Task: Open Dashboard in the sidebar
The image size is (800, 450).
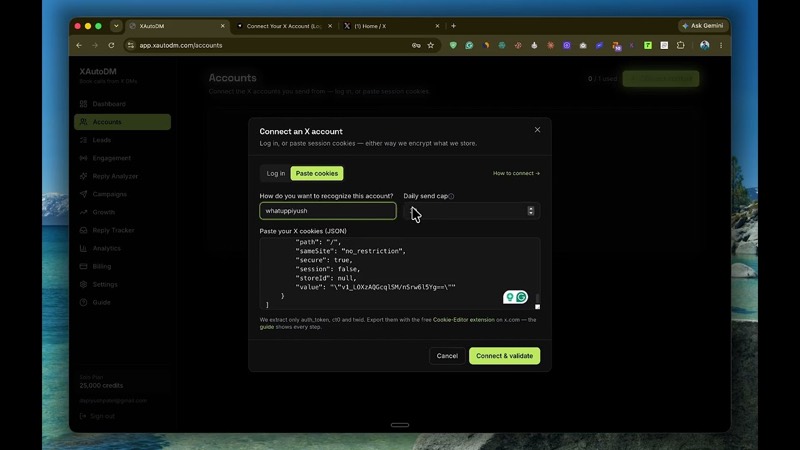Action: click(x=122, y=104)
